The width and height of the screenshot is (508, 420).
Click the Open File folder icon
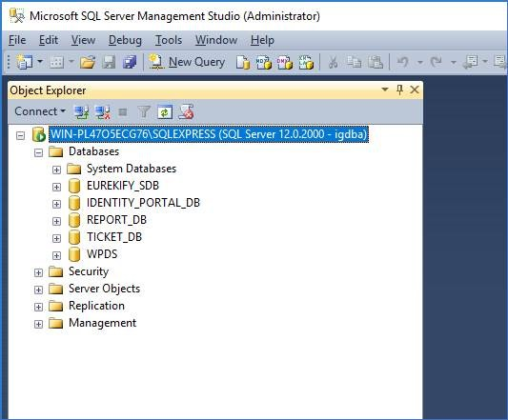(88, 62)
